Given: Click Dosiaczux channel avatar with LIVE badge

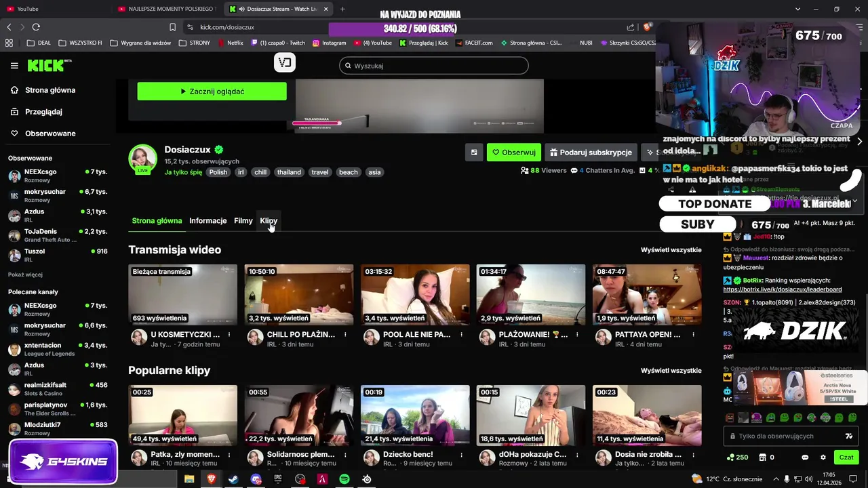Looking at the screenshot, I should pyautogui.click(x=142, y=159).
